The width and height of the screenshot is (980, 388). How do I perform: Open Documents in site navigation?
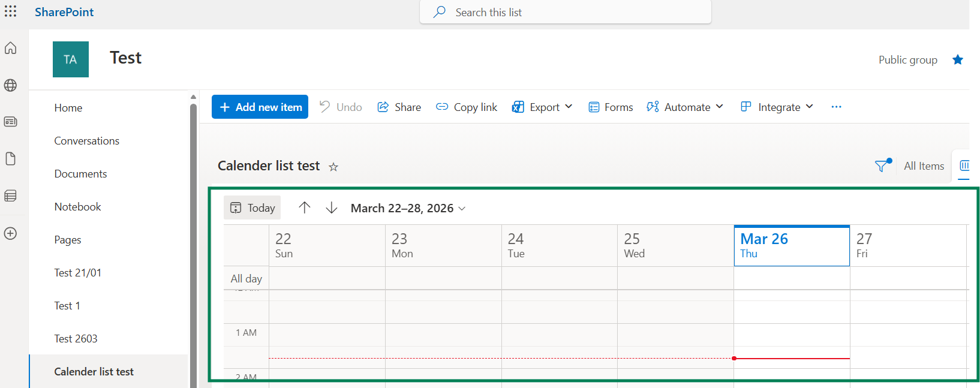[x=80, y=174]
